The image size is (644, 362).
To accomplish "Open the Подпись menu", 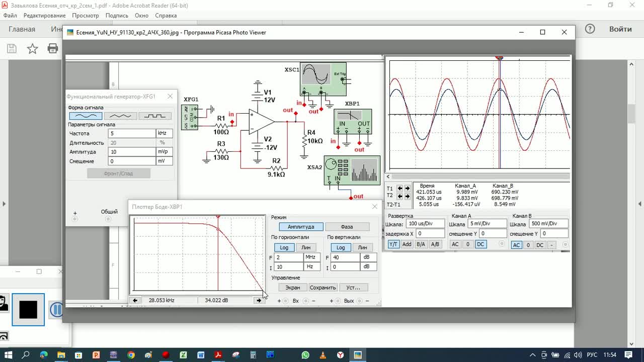I will click(117, 16).
